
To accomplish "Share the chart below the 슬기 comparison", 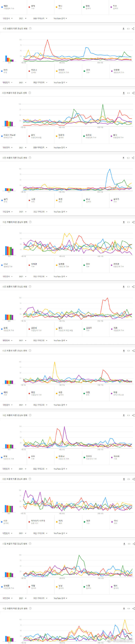I will pos(133,222).
